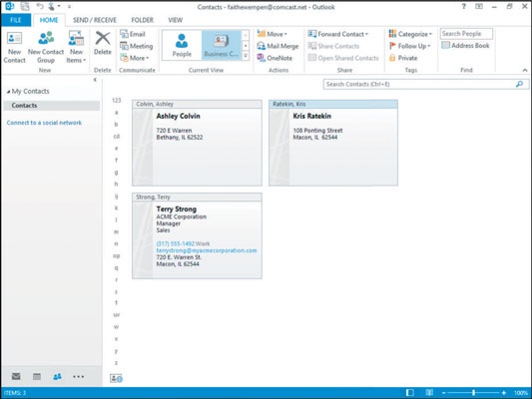Open the Categorize dropdown
The image size is (532, 399).
[x=410, y=34]
